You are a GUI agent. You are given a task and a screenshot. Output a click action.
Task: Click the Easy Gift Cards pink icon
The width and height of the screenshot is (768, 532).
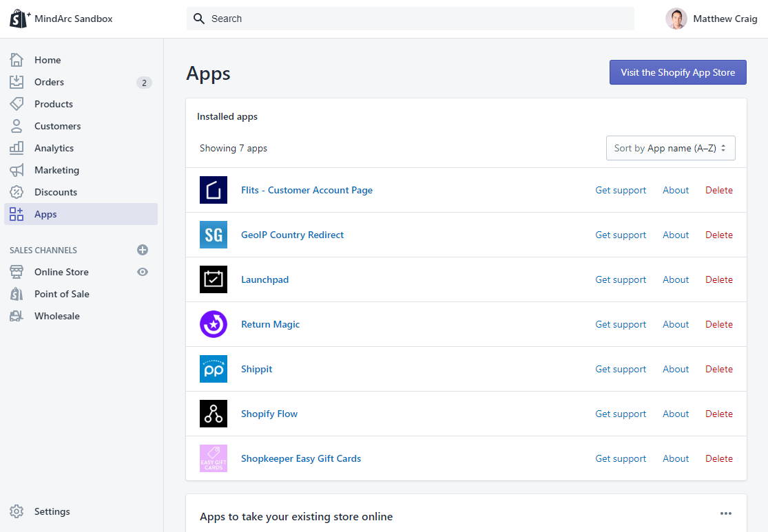click(214, 458)
